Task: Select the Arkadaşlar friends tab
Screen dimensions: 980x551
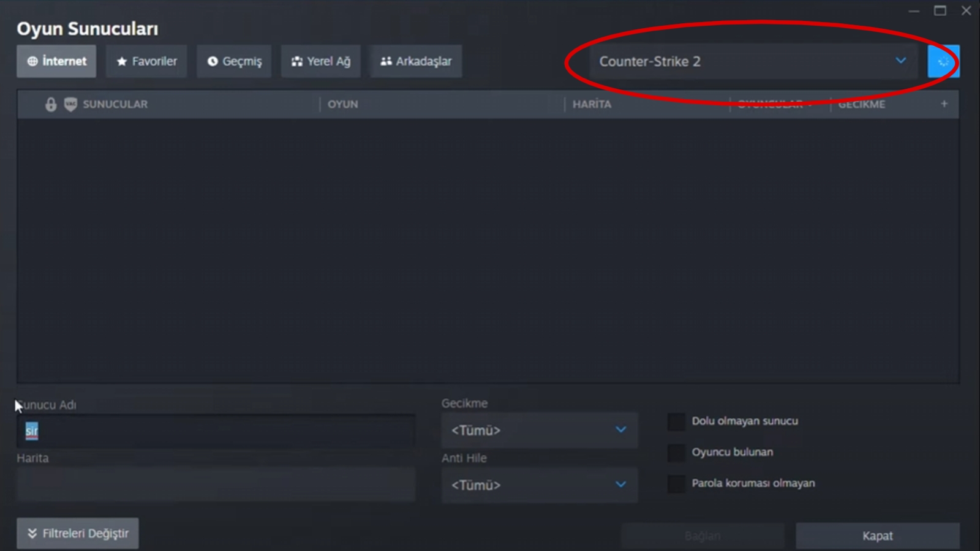Action: click(x=416, y=61)
